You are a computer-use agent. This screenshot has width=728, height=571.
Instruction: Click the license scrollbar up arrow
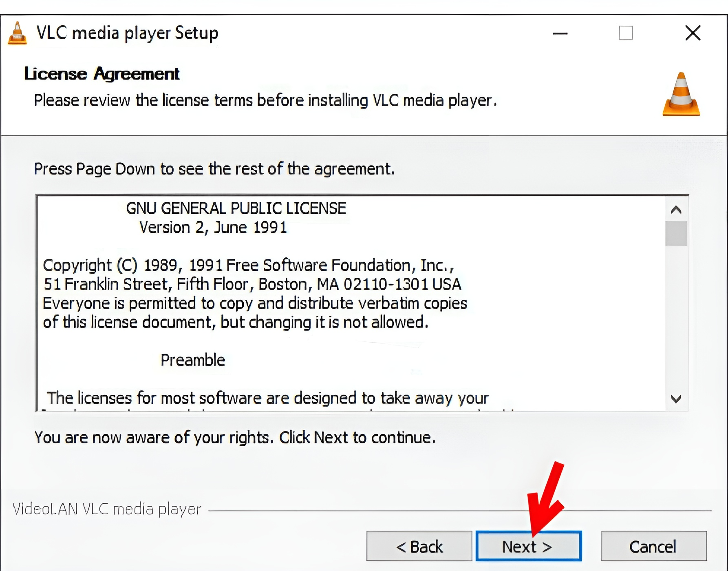click(x=676, y=210)
